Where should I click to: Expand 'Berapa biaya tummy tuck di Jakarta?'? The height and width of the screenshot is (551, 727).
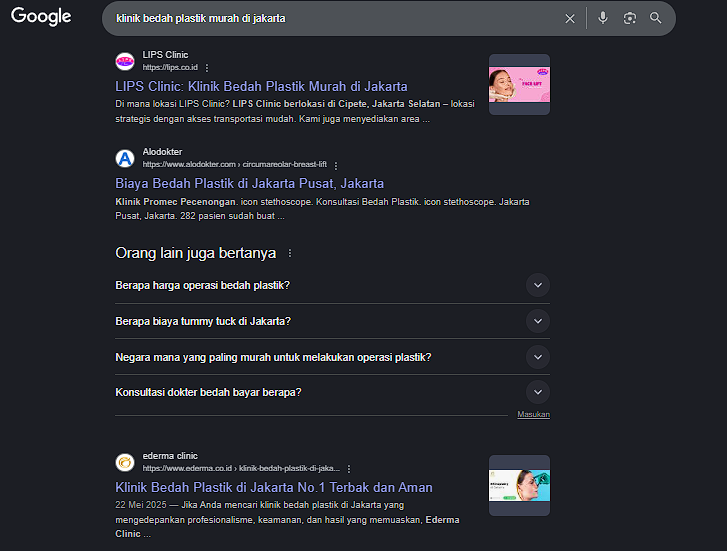tap(538, 321)
